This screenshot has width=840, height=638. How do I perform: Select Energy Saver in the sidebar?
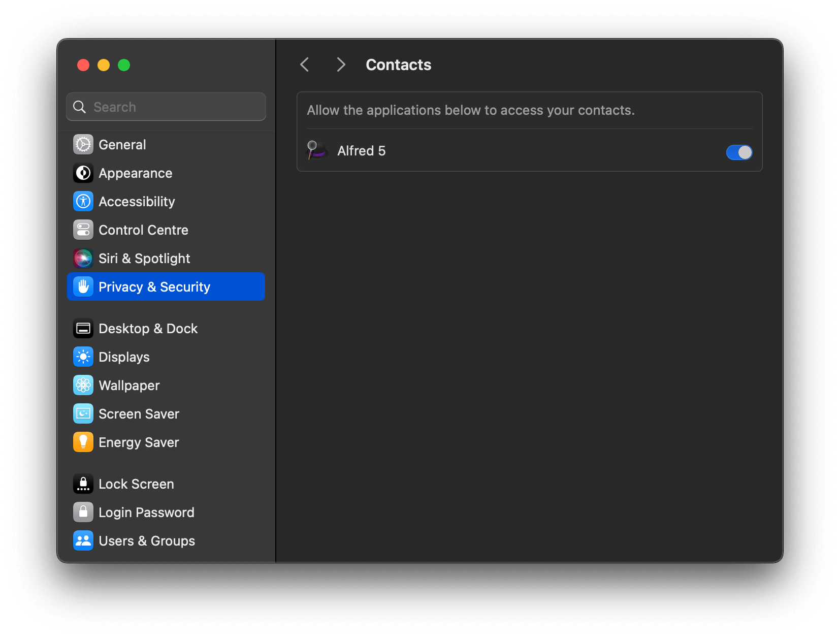click(x=83, y=442)
